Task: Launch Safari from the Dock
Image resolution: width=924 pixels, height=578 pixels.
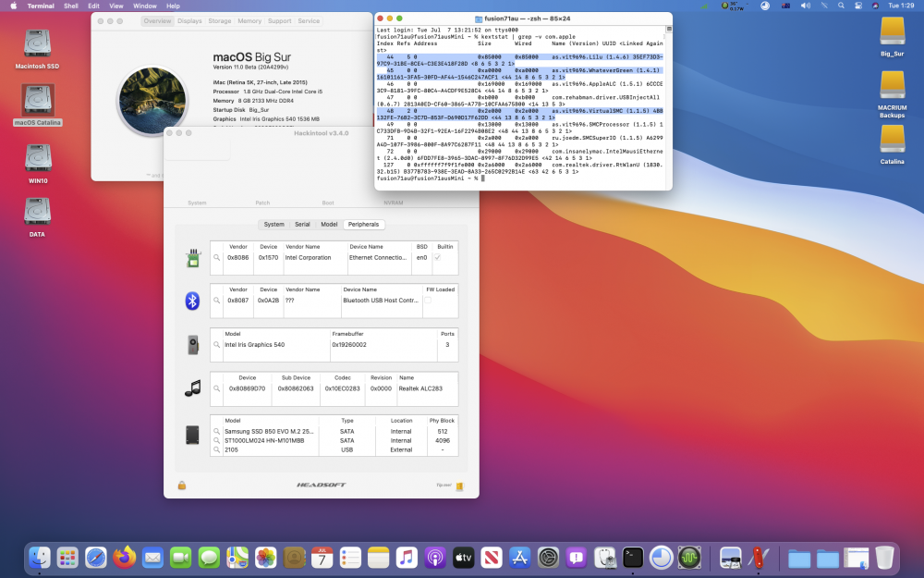Action: (x=96, y=558)
